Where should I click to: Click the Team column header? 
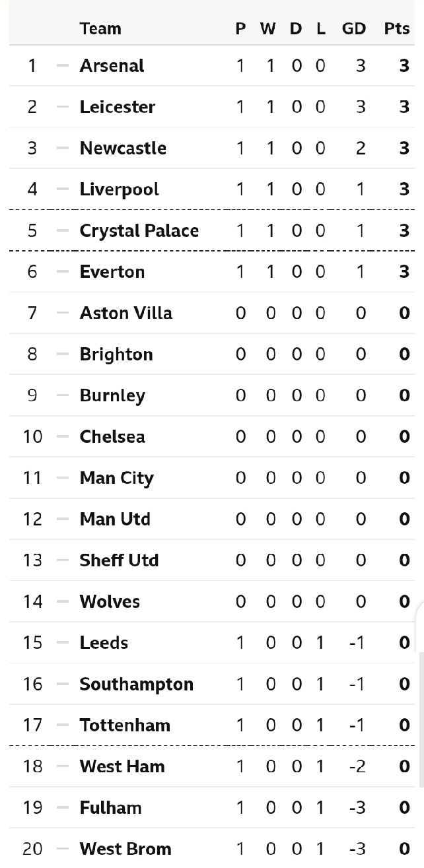pos(100,28)
